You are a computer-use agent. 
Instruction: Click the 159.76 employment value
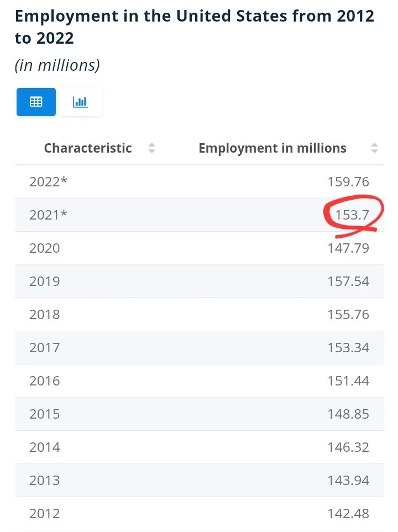click(x=348, y=182)
